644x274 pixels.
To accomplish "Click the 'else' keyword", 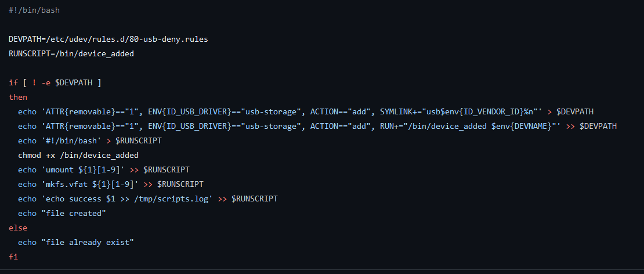I will (x=18, y=228).
